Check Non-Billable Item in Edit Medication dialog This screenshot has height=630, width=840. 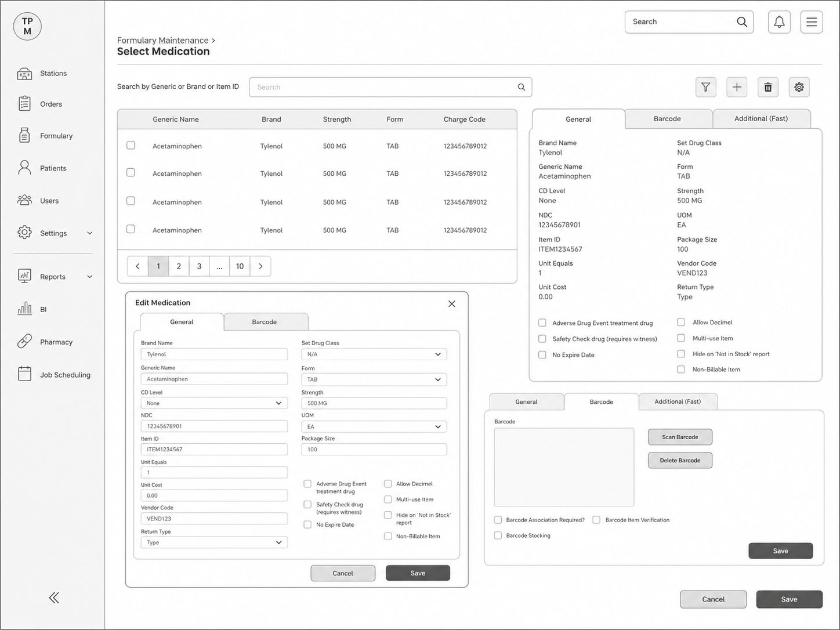pyautogui.click(x=388, y=536)
